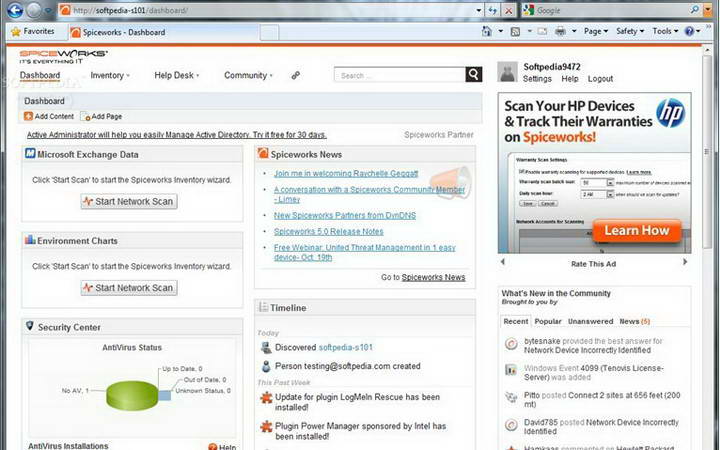Click the RSS feeds icon in toolbar
Viewport: 720px width, 450px height.
pos(515,31)
